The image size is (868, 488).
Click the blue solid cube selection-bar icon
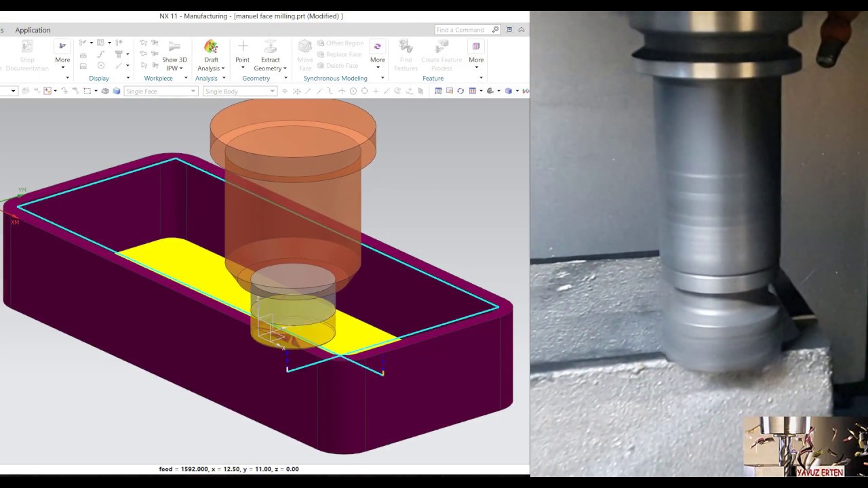click(116, 91)
